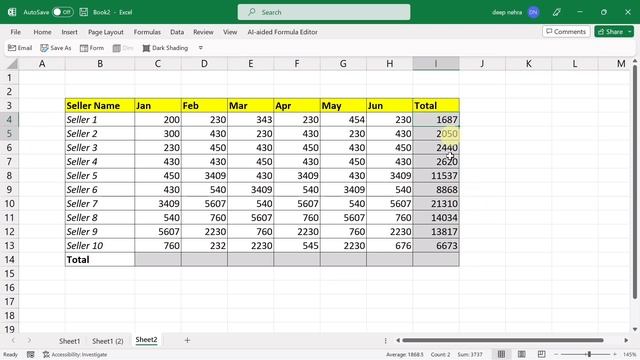Click the sheet tab options dots
The width and height of the screenshot is (640, 360).
coord(385,340)
